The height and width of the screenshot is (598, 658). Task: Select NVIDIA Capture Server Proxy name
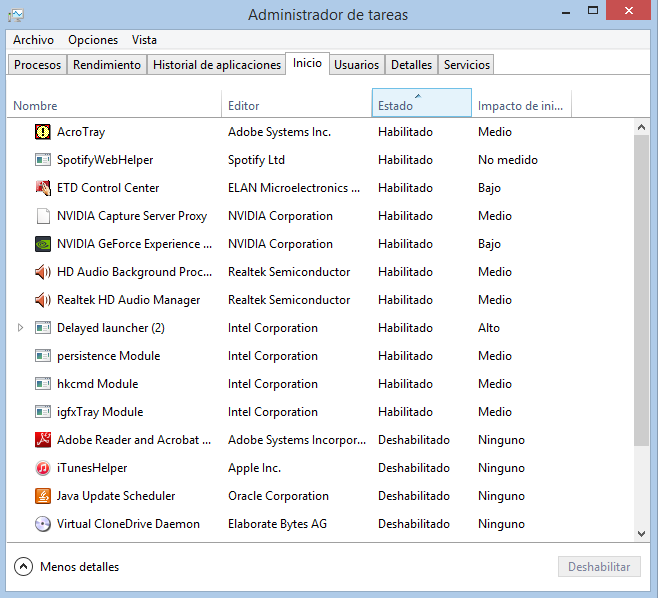[132, 216]
